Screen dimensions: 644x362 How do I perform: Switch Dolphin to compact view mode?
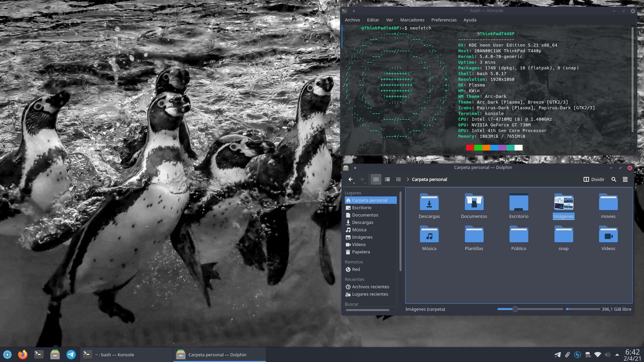387,179
